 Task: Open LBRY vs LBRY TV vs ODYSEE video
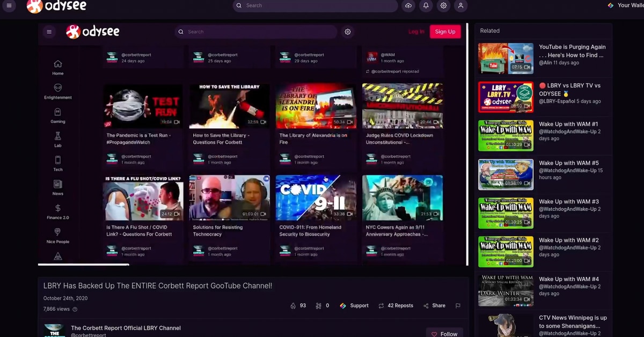569,89
